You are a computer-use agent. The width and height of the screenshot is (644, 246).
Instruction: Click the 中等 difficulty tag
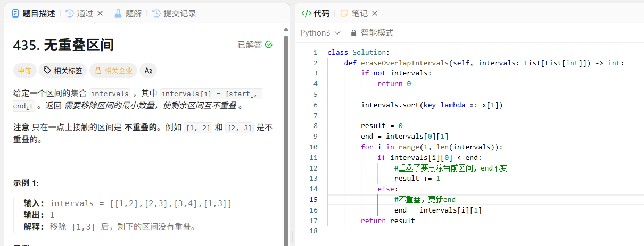tap(24, 70)
